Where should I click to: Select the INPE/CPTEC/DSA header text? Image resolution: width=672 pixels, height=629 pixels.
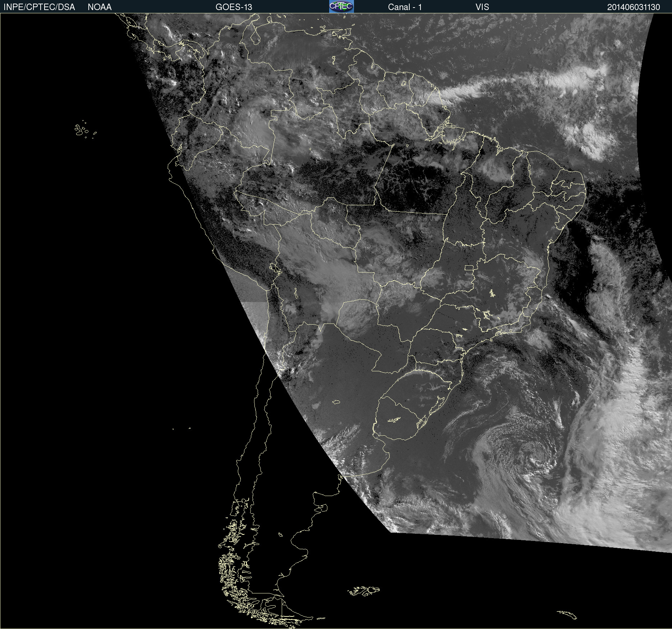point(39,7)
